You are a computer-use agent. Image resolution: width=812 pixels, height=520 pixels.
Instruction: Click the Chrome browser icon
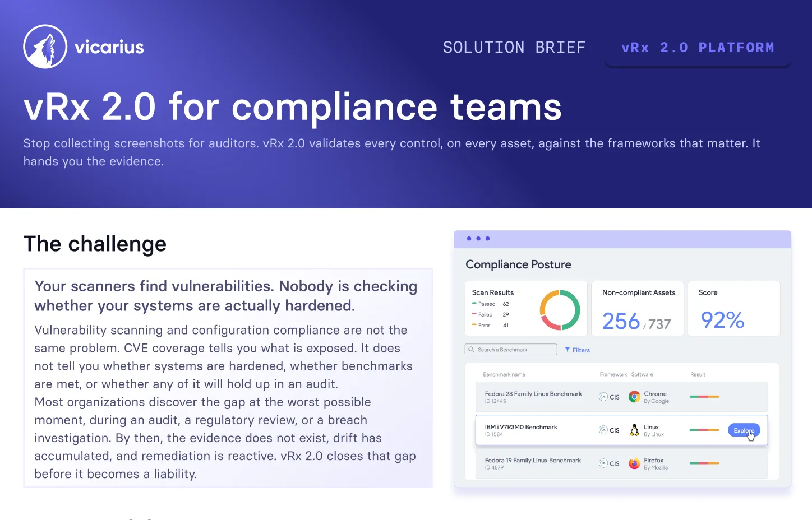(634, 397)
